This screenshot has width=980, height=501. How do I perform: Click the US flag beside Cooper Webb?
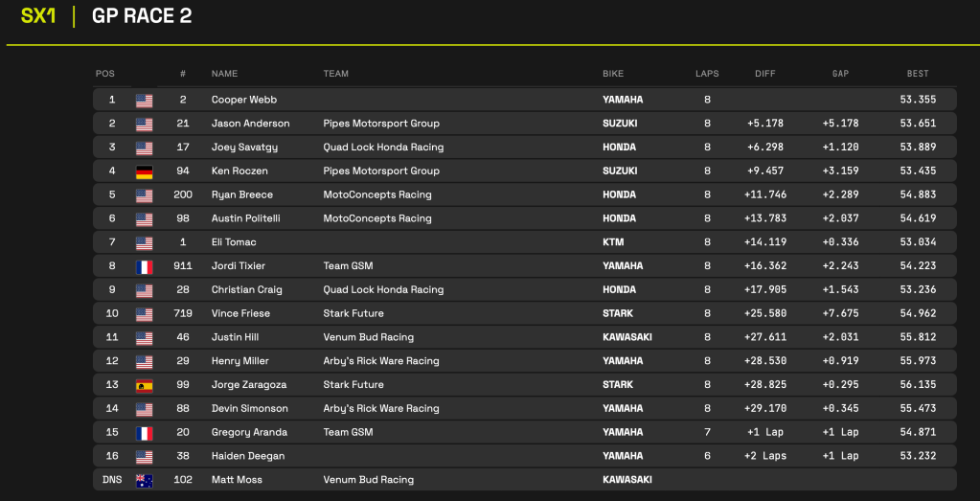144,100
